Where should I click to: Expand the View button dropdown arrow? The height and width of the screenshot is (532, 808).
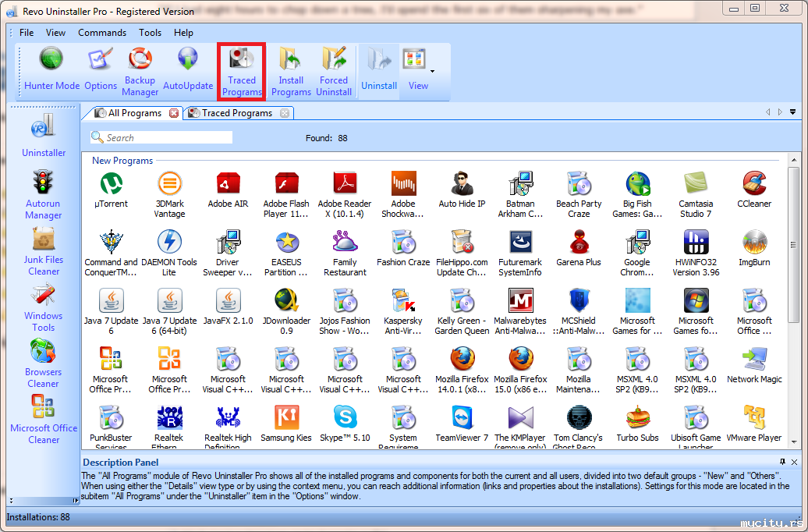click(432, 71)
